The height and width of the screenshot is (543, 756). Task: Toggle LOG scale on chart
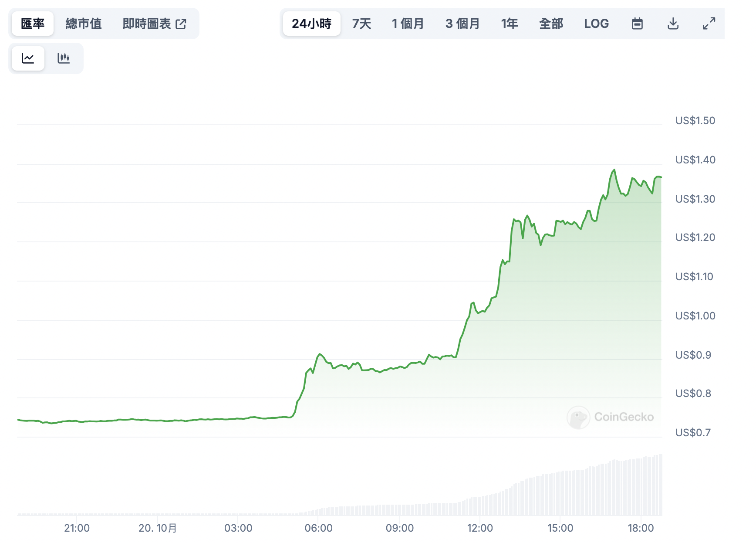tap(596, 24)
